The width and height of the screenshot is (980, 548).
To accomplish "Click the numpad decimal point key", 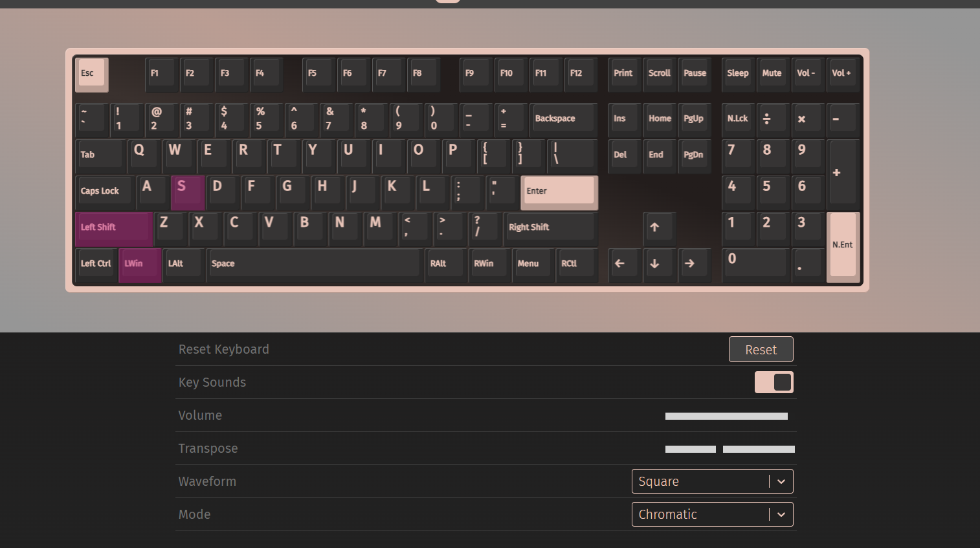I will point(808,265).
